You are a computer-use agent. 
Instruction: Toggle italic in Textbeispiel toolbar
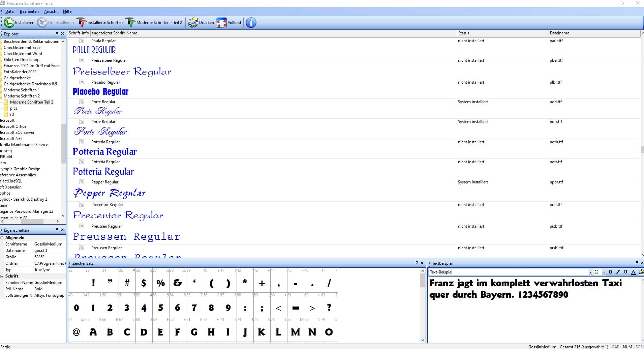(618, 272)
